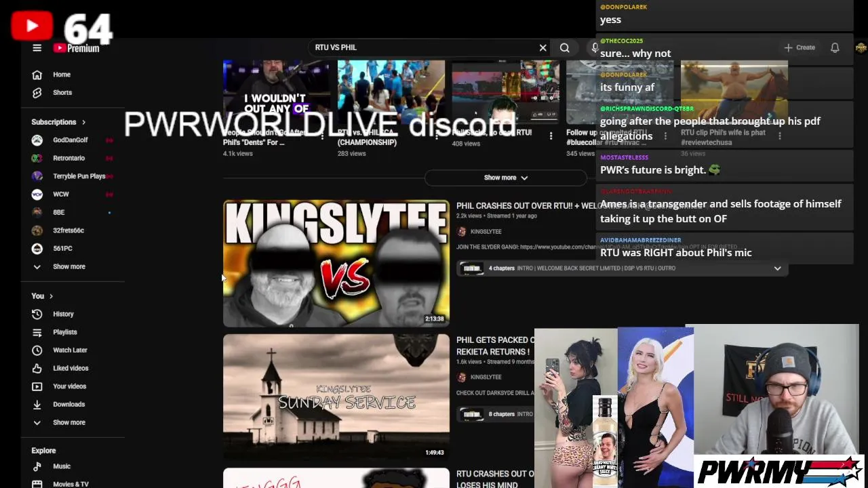Image resolution: width=868 pixels, height=488 pixels.
Task: Open the You section header
Action: point(42,296)
